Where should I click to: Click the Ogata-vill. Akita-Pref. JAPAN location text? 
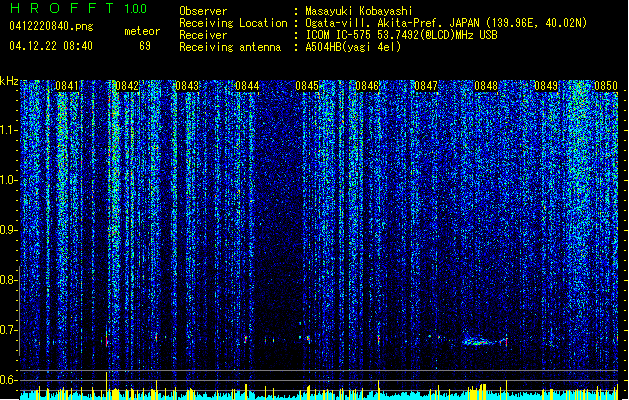[x=446, y=23]
